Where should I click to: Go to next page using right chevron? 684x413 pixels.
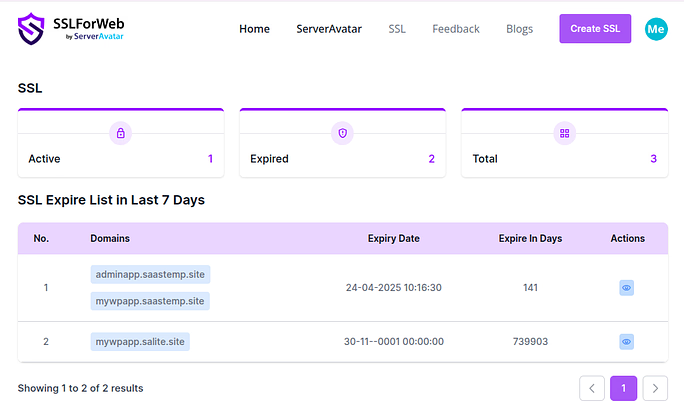coord(655,388)
